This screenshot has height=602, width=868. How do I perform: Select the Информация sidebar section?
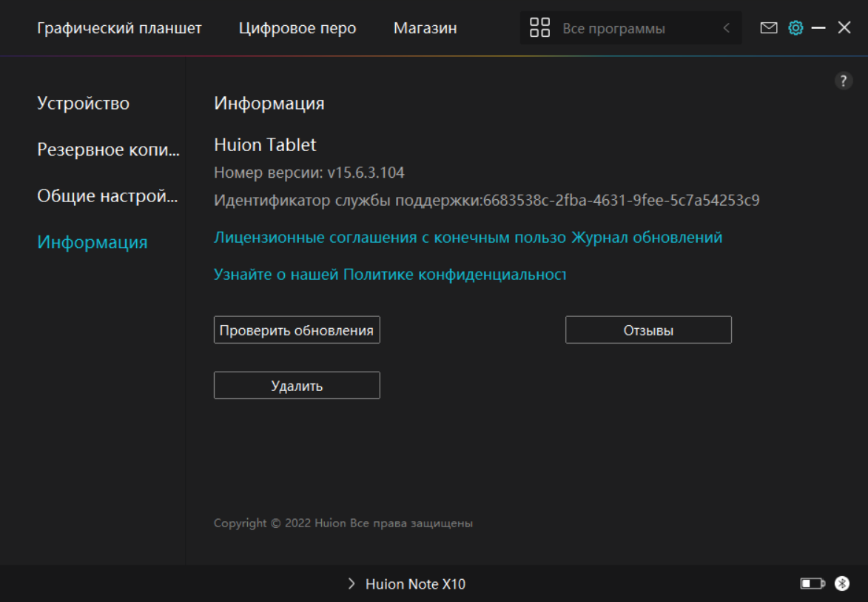click(x=92, y=242)
